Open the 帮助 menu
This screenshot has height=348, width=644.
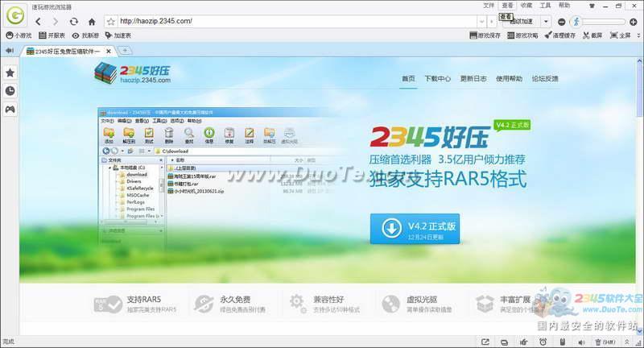coord(564,6)
